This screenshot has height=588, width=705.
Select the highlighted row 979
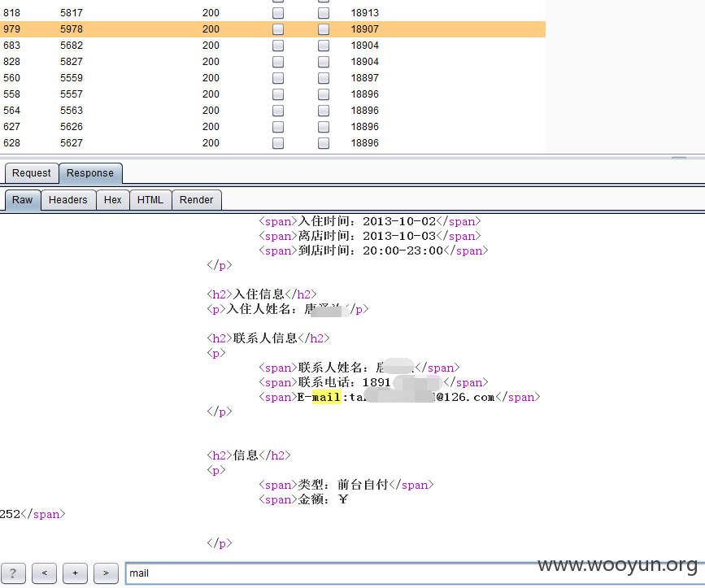(x=273, y=29)
